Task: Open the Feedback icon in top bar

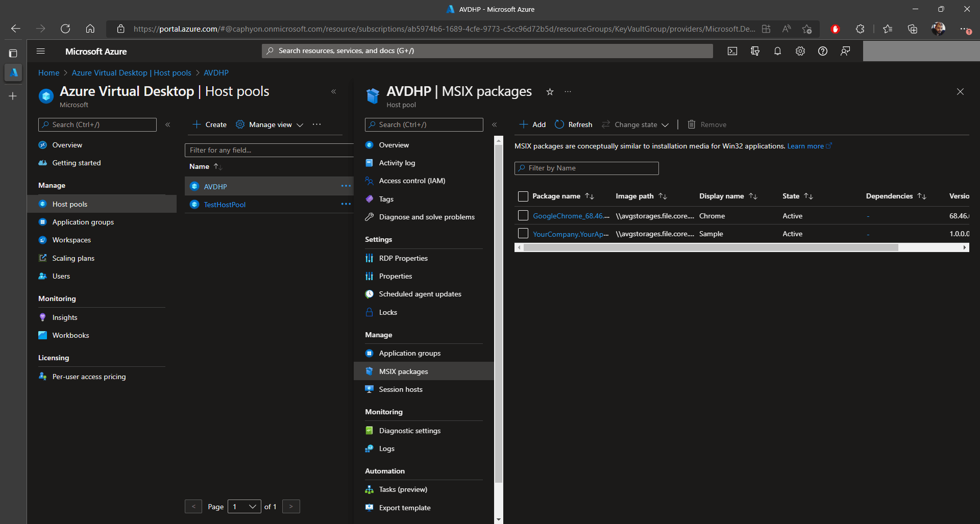Action: point(845,51)
